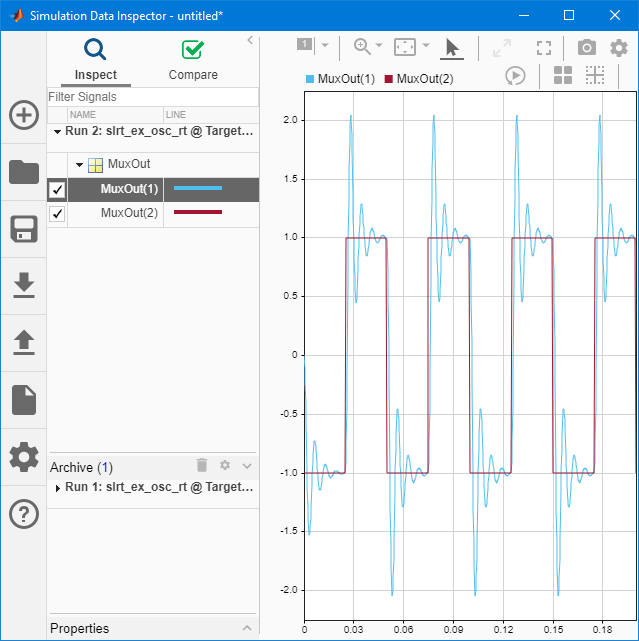Select the zoom in magnifier tool

tap(362, 46)
